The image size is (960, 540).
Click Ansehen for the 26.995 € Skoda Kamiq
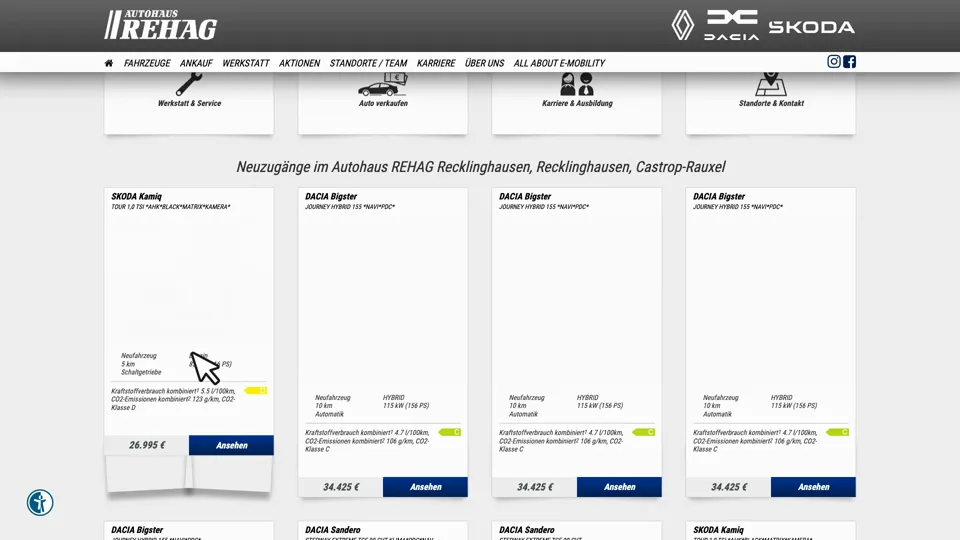[231, 445]
